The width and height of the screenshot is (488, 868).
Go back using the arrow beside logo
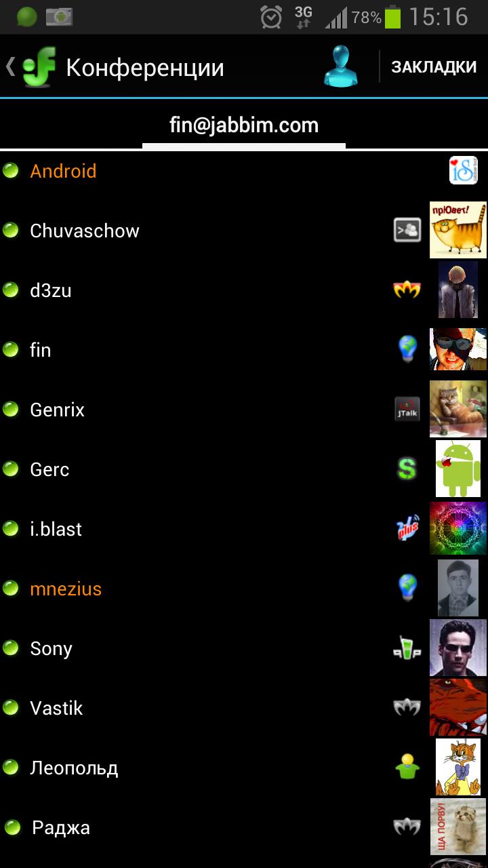click(x=10, y=67)
